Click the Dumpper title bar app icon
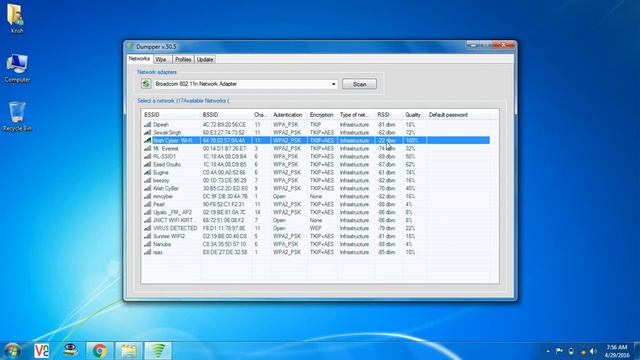 click(131, 47)
